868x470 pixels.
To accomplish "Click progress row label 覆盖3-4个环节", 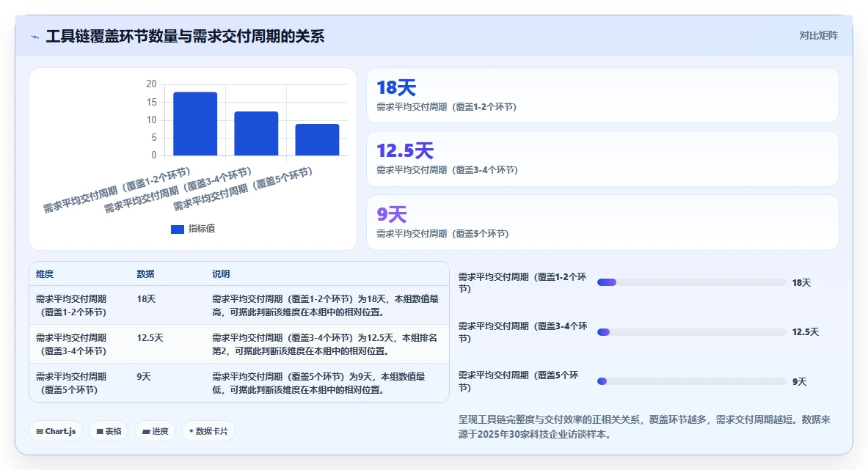I will pyautogui.click(x=522, y=332).
